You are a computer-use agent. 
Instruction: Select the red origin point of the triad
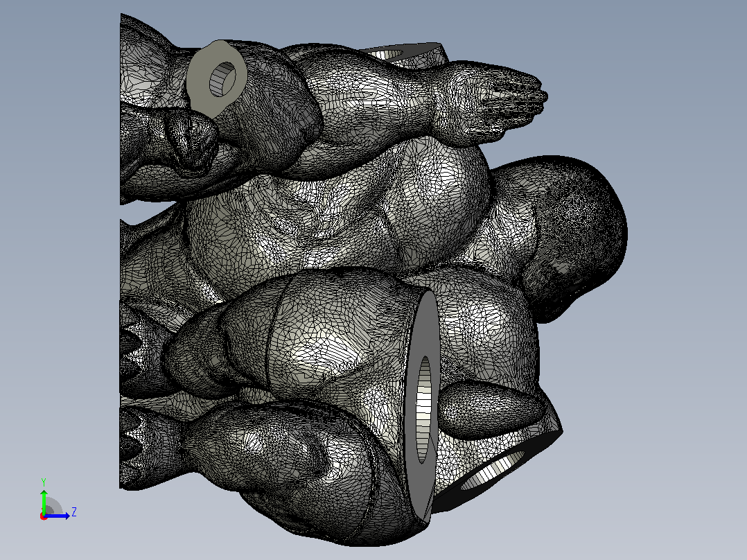44,516
